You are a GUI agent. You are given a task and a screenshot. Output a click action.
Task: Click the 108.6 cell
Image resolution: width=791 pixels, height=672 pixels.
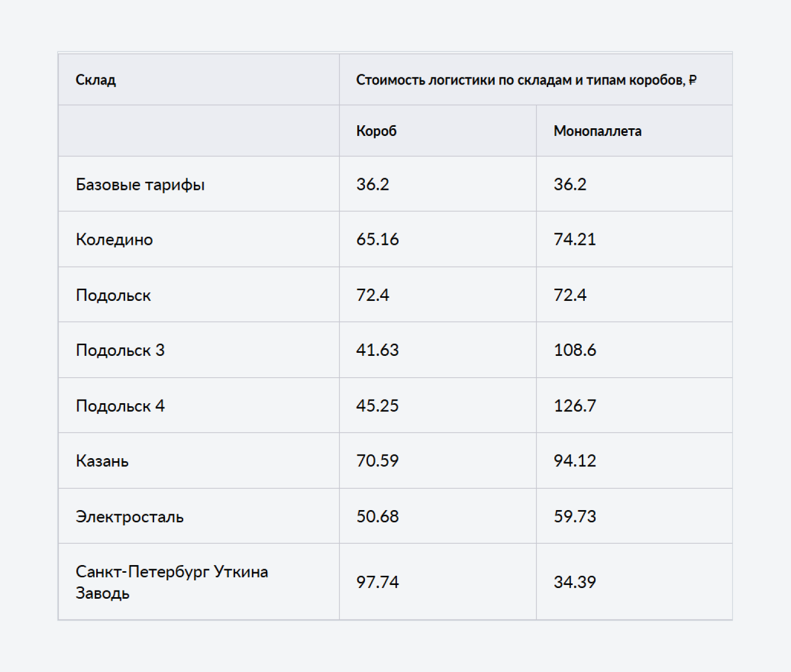coord(575,350)
